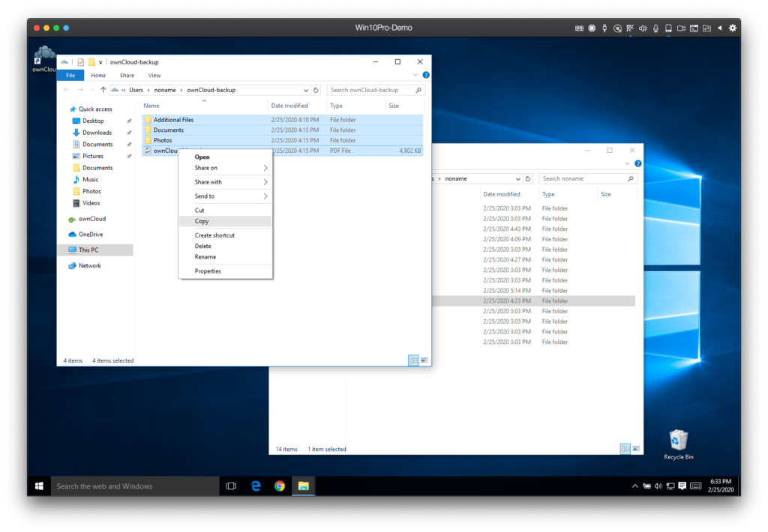
Task: Choose Rename in the context menu
Action: pos(225,257)
